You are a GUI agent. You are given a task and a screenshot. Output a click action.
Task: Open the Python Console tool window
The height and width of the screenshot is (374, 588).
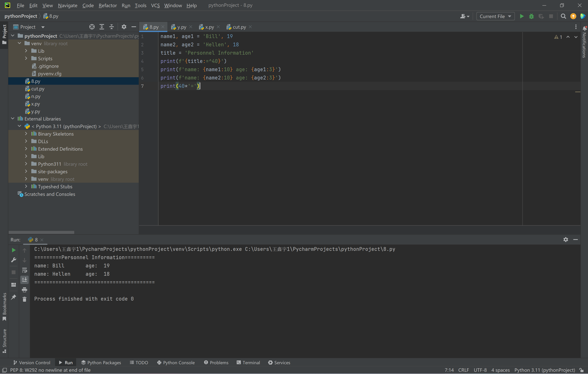coord(176,363)
